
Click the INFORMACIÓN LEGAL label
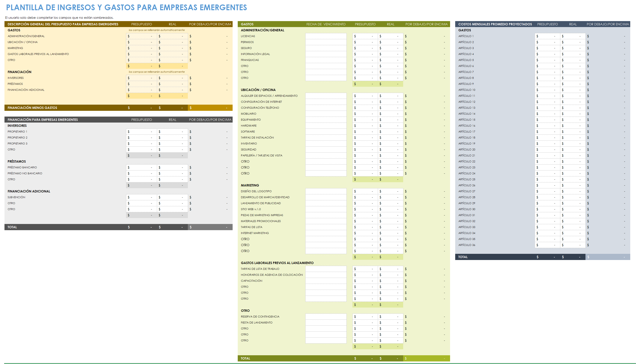point(255,54)
